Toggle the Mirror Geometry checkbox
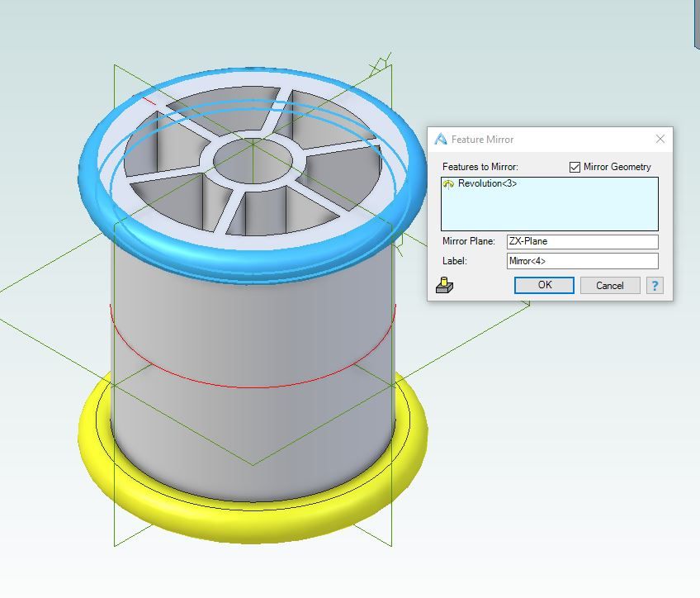This screenshot has width=700, height=598. 575,167
